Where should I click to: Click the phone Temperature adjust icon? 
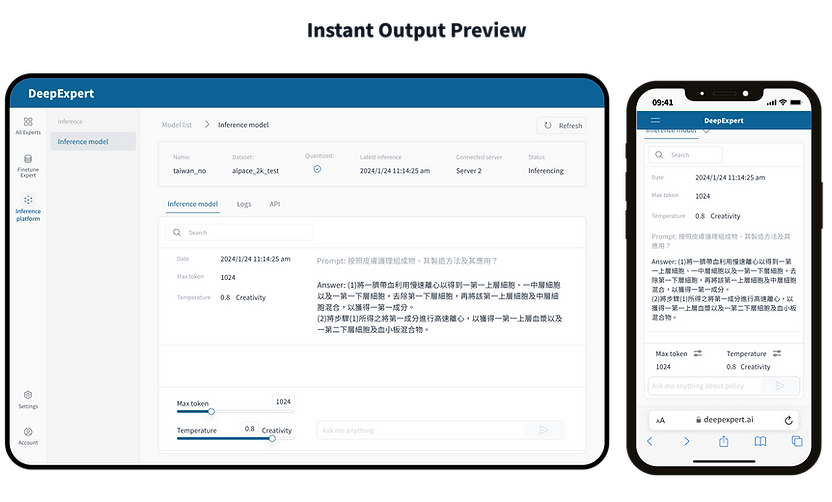pyautogui.click(x=777, y=353)
